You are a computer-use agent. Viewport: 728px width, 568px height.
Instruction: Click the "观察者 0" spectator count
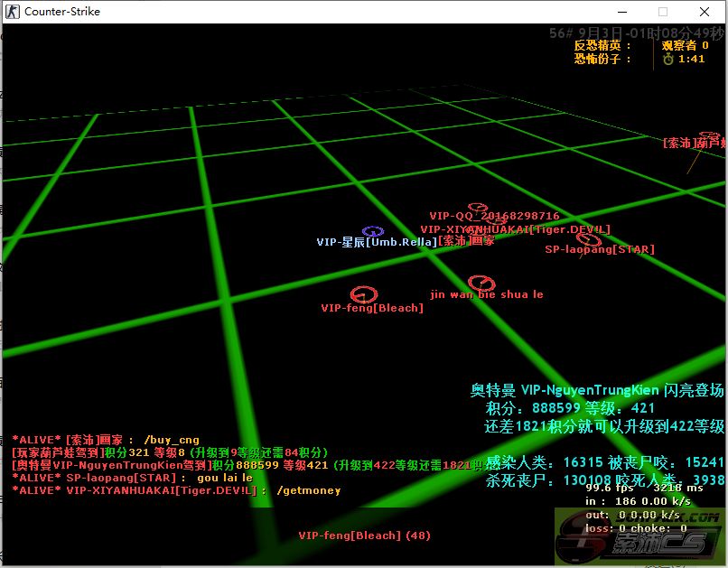tap(686, 45)
